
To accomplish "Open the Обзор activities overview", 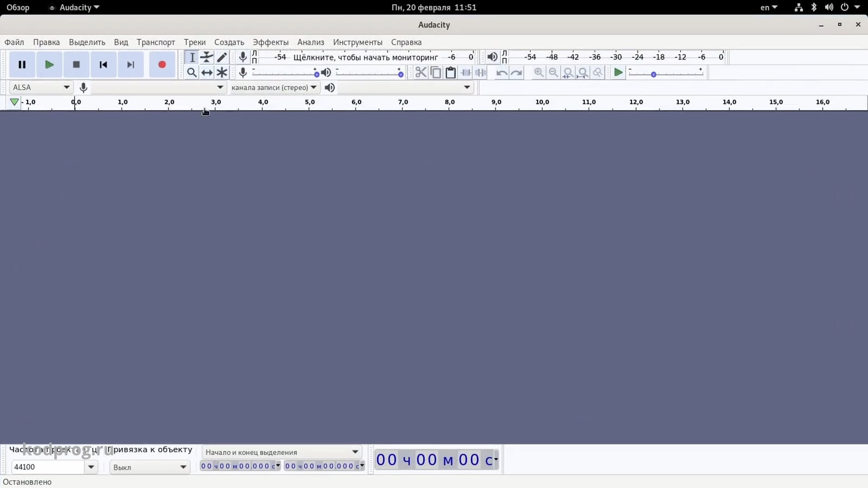I will click(18, 7).
